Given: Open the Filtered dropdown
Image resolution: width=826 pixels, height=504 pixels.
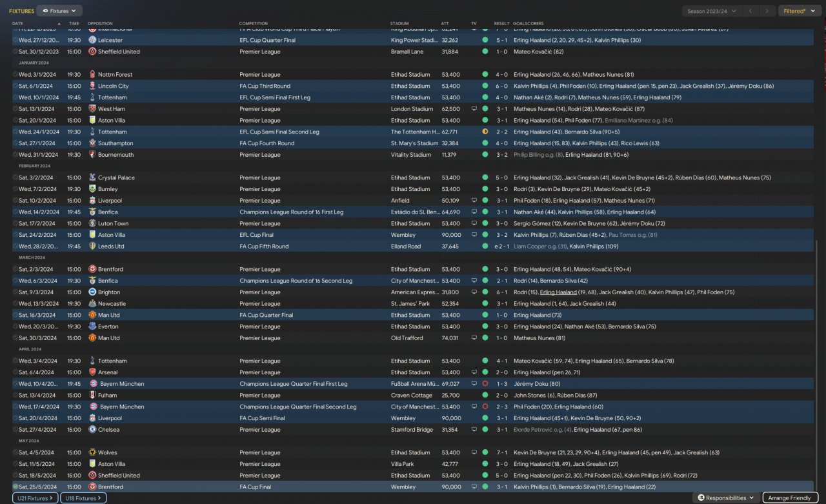Looking at the screenshot, I should (800, 11).
